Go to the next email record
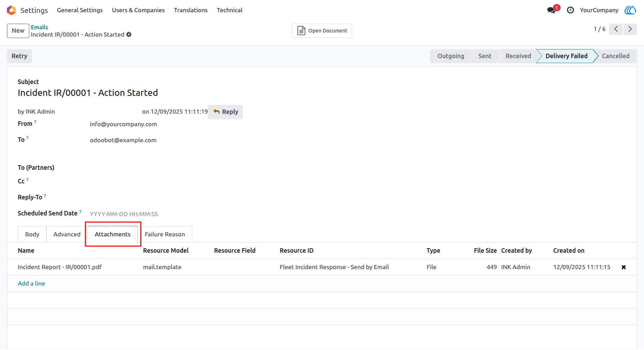 (630, 29)
